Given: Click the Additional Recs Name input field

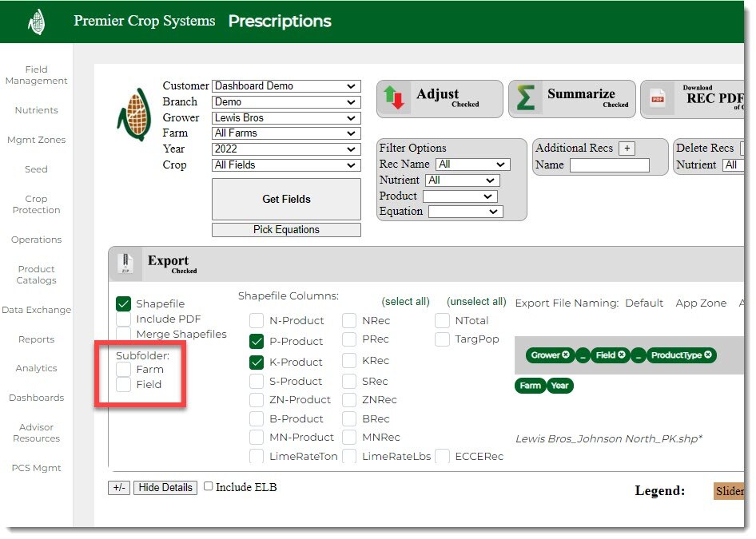Looking at the screenshot, I should pyautogui.click(x=609, y=165).
